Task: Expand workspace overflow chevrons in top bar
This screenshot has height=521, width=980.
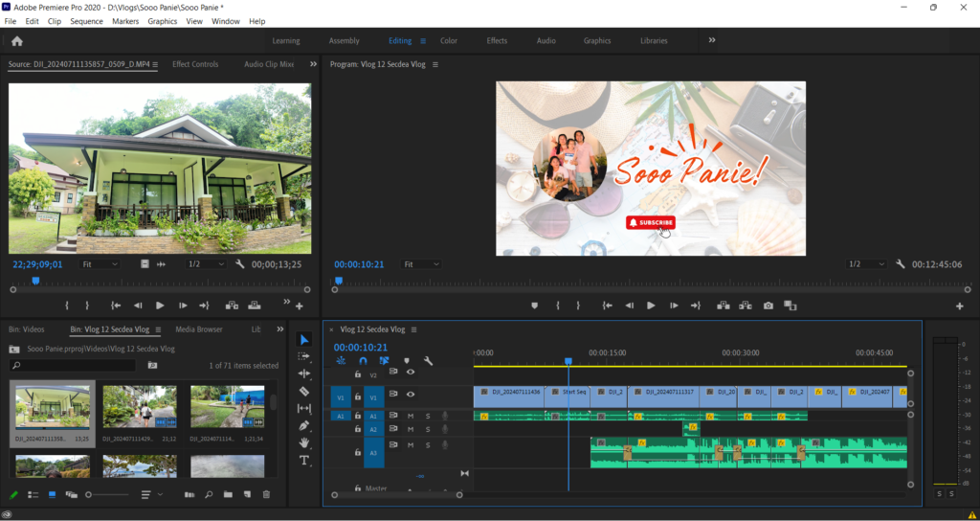Action: click(712, 40)
